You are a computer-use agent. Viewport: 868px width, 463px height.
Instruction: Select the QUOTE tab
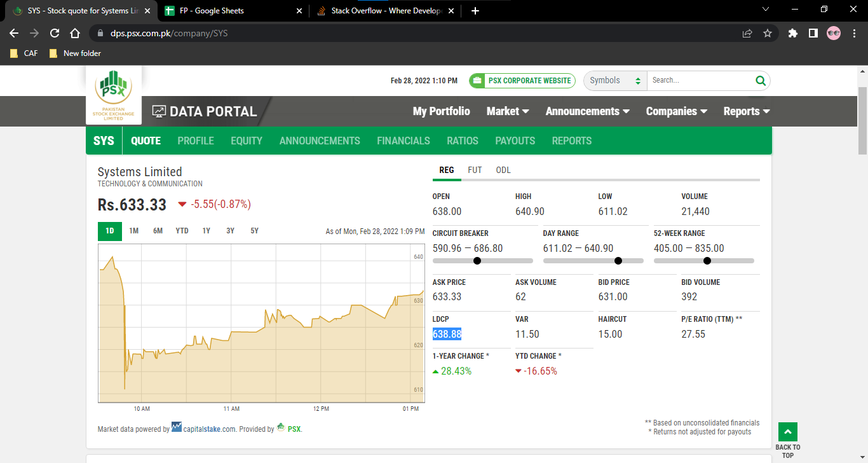point(146,141)
